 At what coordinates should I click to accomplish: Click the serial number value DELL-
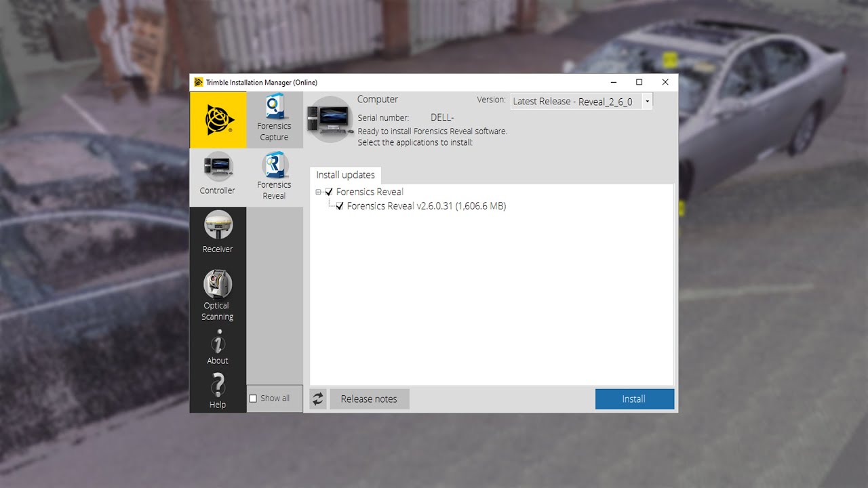pos(442,118)
